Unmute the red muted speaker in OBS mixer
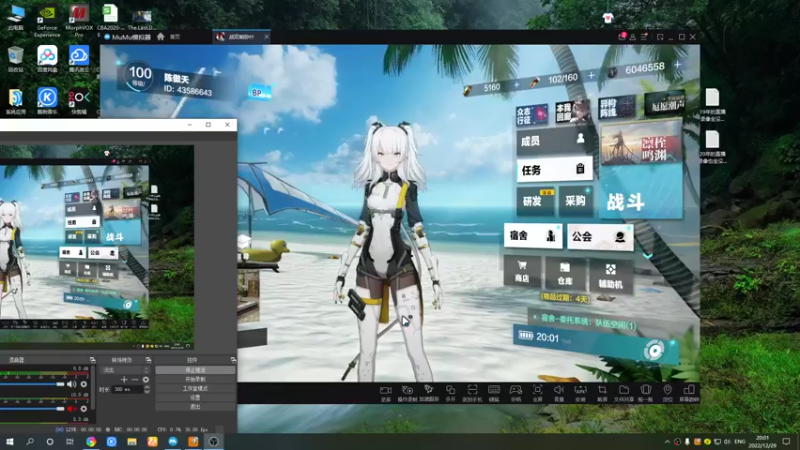Image resolution: width=800 pixels, height=450 pixels. tap(71, 409)
